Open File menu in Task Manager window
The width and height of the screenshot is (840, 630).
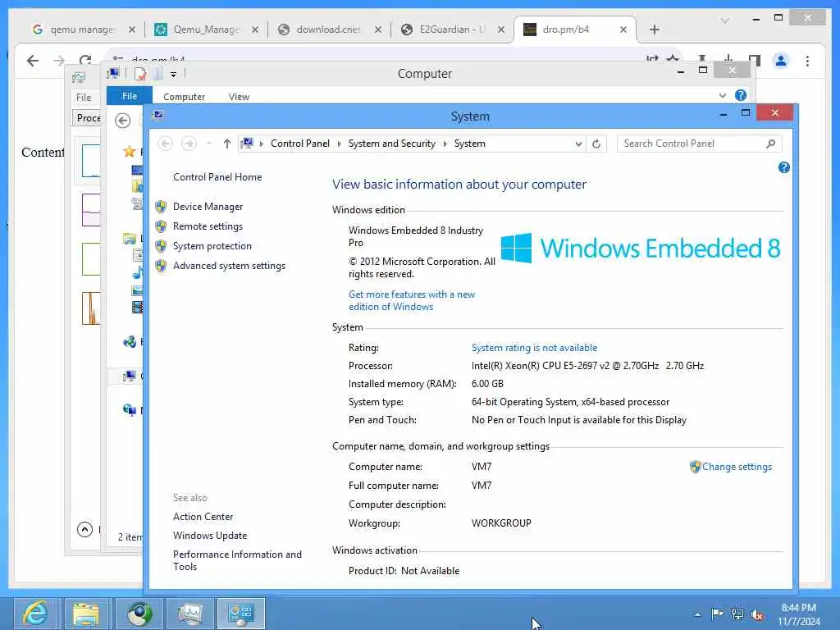click(84, 98)
